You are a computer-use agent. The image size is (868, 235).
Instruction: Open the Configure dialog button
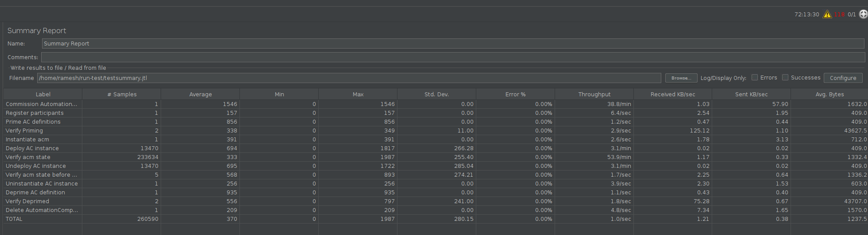(843, 78)
